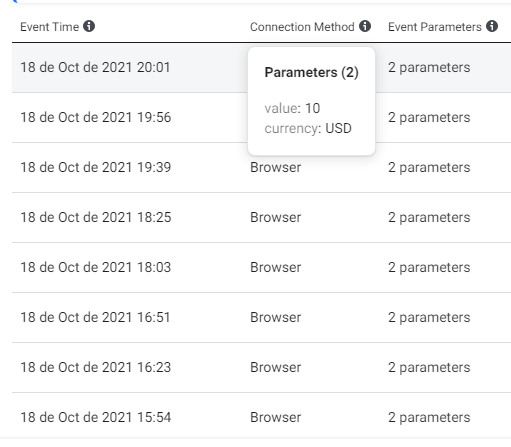Click the Connection Method column header
Image resolution: width=511 pixels, height=447 pixels.
coord(302,27)
